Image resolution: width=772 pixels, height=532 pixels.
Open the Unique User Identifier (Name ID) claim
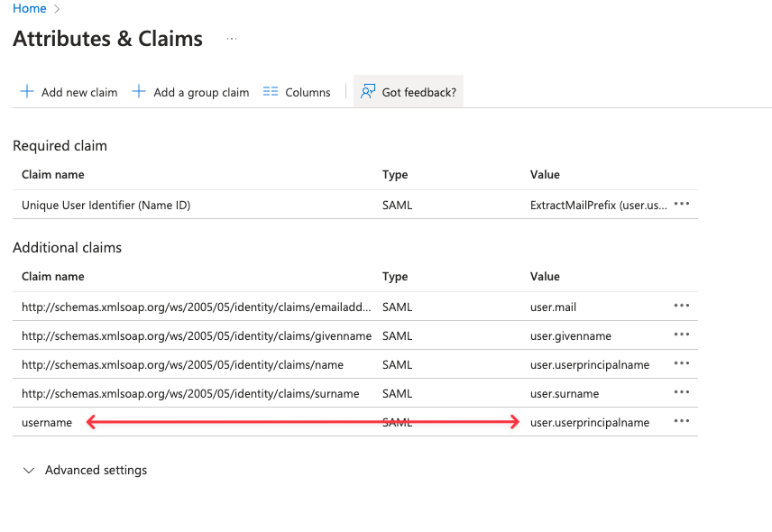click(106, 206)
